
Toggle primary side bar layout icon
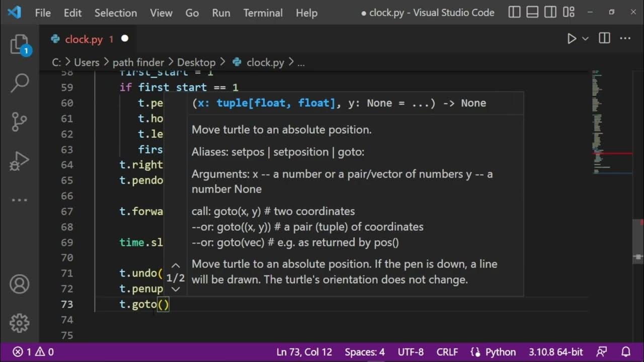click(x=514, y=12)
